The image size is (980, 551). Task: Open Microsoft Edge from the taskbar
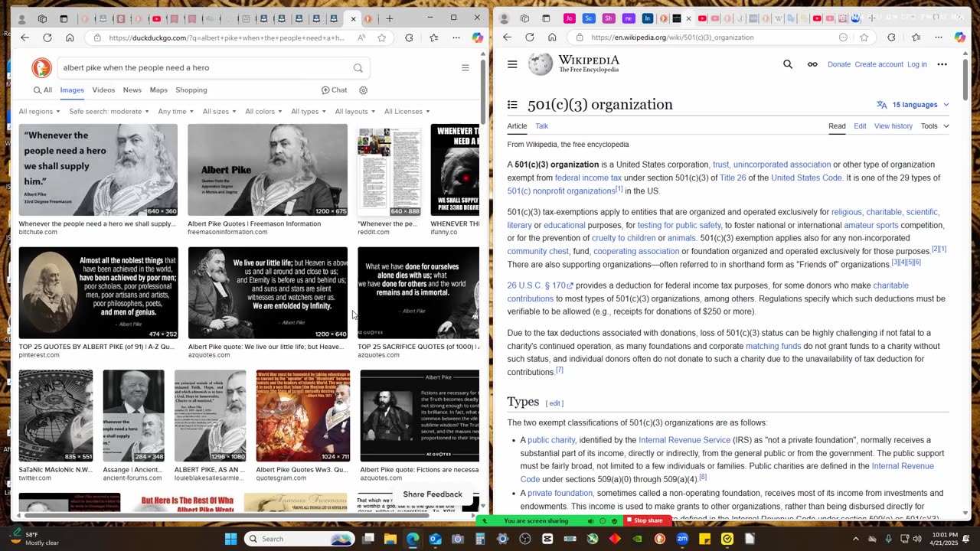pyautogui.click(x=413, y=539)
